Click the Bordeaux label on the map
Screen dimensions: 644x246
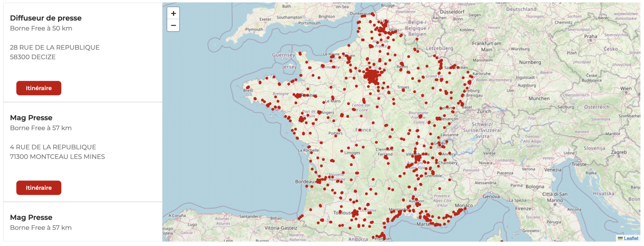(306, 181)
